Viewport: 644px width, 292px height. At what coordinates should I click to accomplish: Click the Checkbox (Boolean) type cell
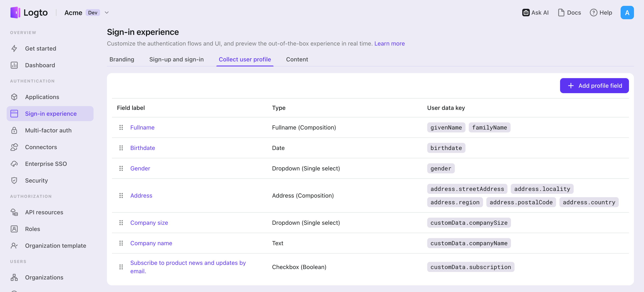click(299, 267)
